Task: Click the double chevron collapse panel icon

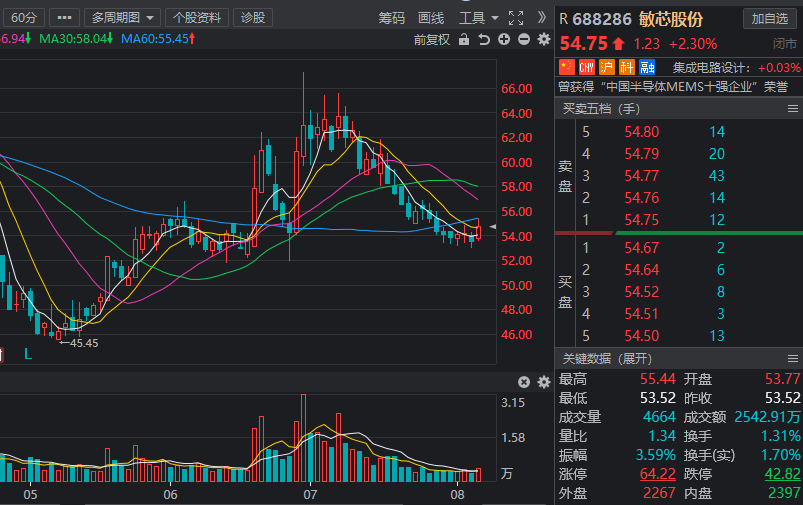Action: point(542,18)
